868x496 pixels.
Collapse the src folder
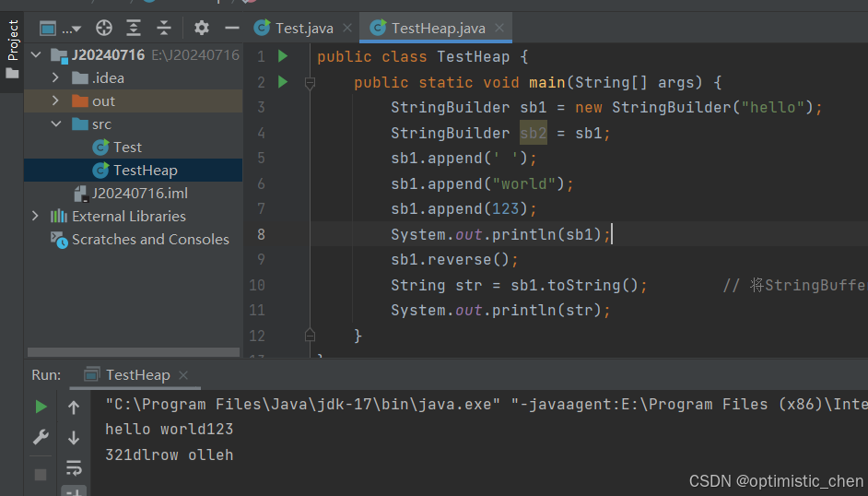(x=56, y=124)
